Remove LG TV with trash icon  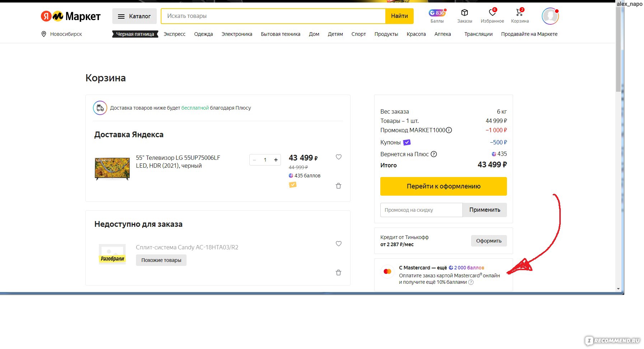click(338, 186)
